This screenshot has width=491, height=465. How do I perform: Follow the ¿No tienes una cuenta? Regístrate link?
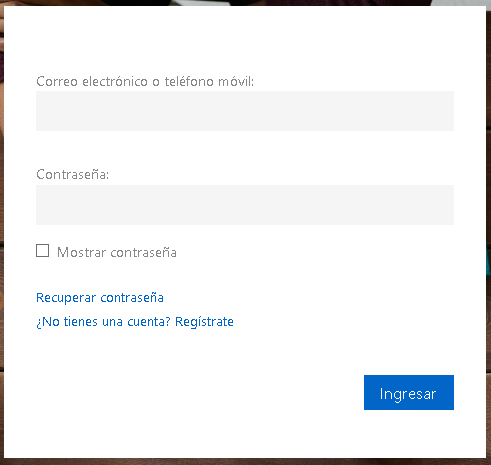135,322
